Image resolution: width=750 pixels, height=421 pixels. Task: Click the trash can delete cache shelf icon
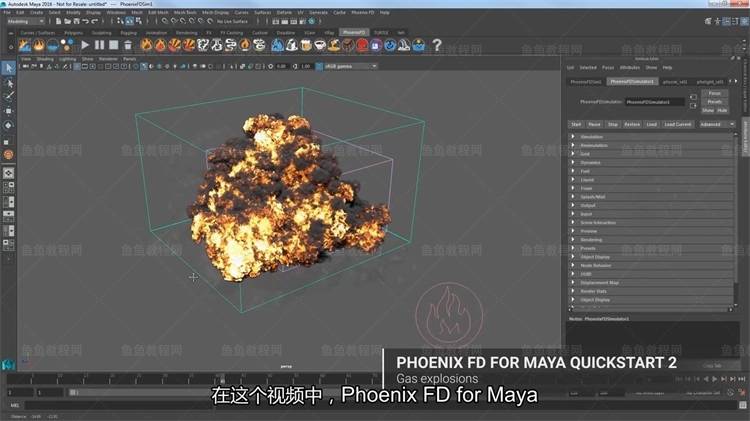click(128, 45)
